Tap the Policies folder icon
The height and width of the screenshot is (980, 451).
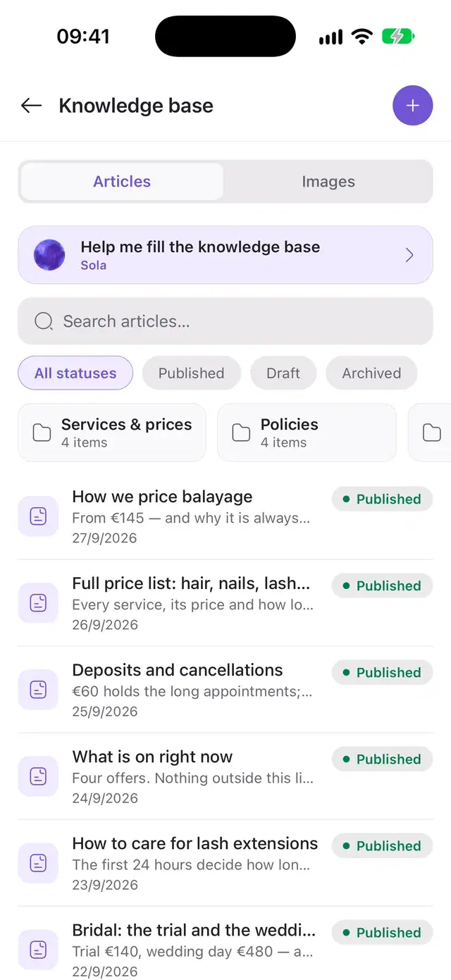242,433
